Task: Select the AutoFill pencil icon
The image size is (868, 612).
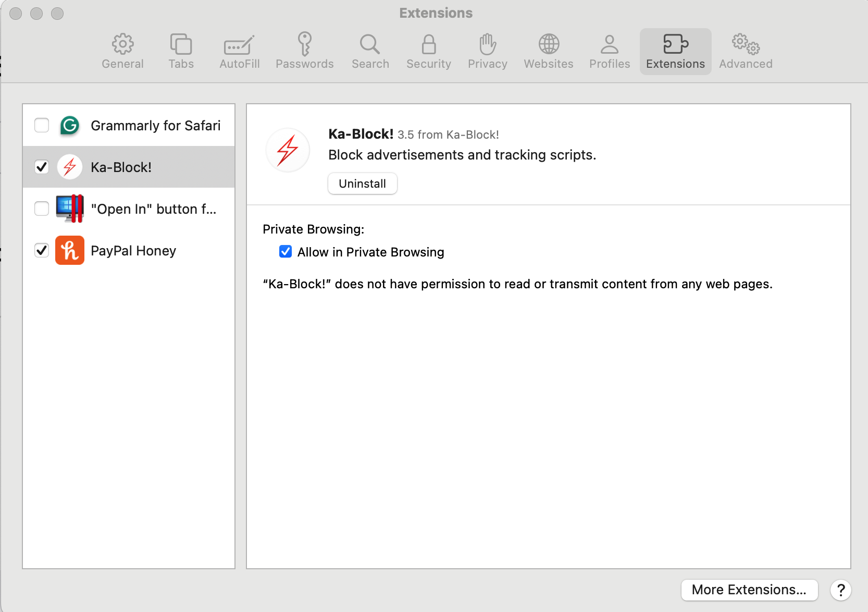Action: 239,45
